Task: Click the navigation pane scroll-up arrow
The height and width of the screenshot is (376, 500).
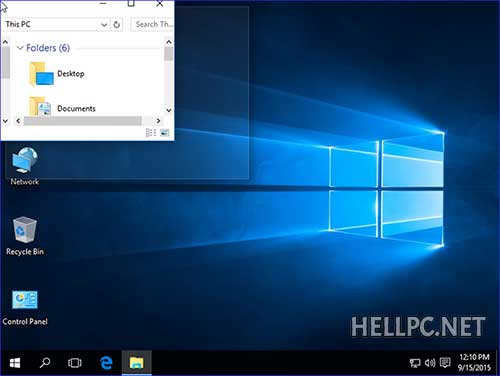Action: [5, 42]
